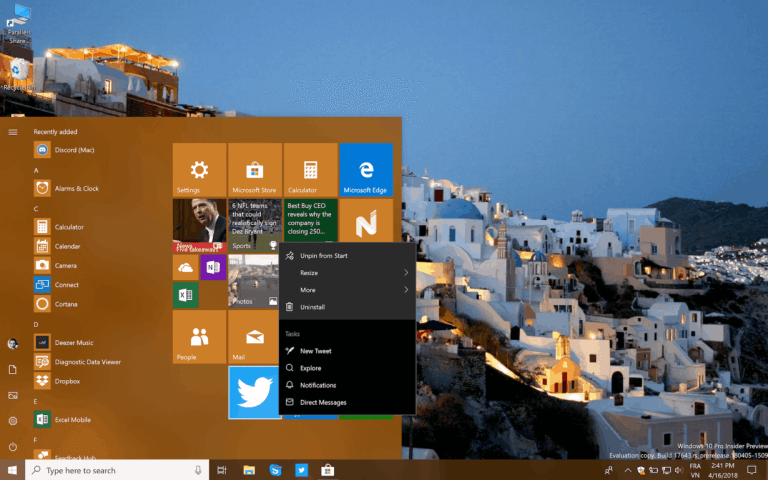Open the OneDrive cloud tile
The width and height of the screenshot is (768, 480).
tap(186, 267)
